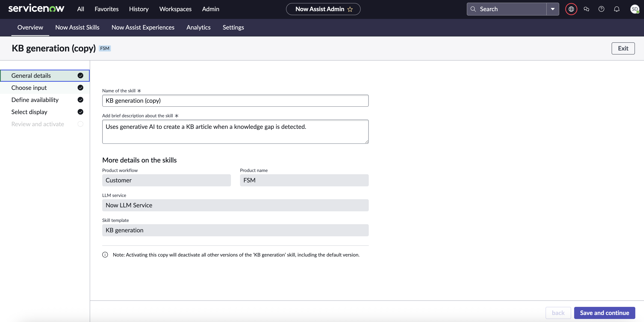Click the FSM tag beside the title

tap(105, 48)
